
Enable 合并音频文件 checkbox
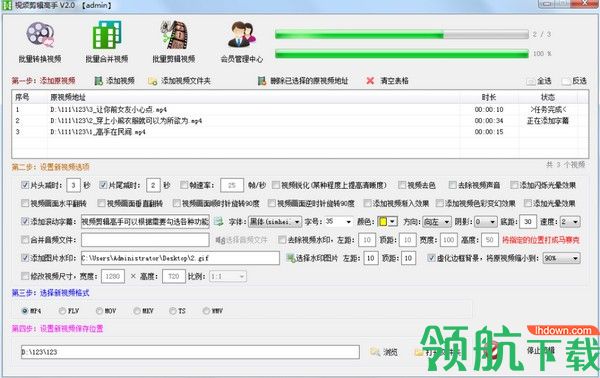click(25, 240)
